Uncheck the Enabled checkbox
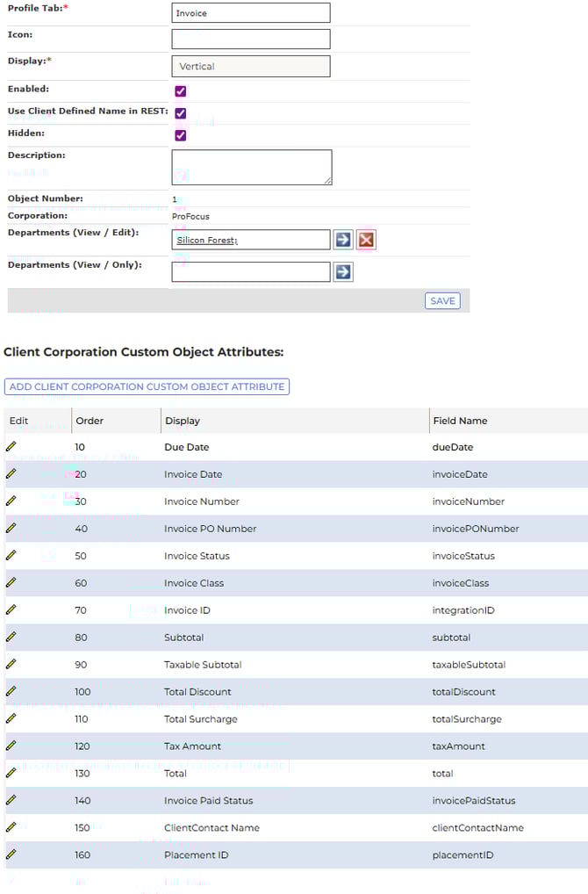Viewport: 588px width, 894px height. [181, 91]
